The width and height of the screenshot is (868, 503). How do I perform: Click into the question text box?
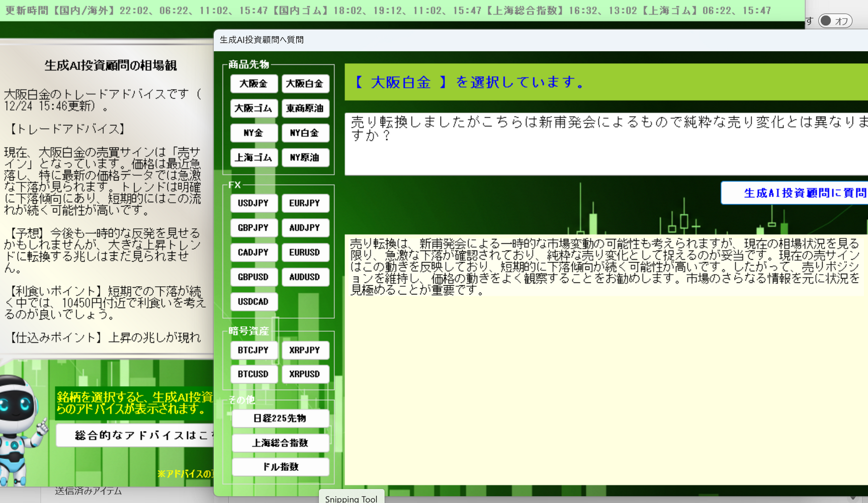[x=606, y=144]
